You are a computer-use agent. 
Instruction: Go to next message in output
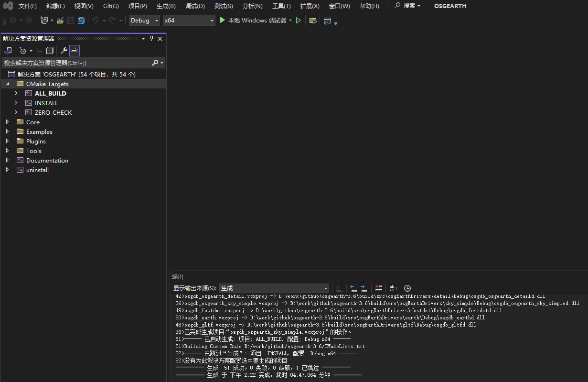(364, 288)
